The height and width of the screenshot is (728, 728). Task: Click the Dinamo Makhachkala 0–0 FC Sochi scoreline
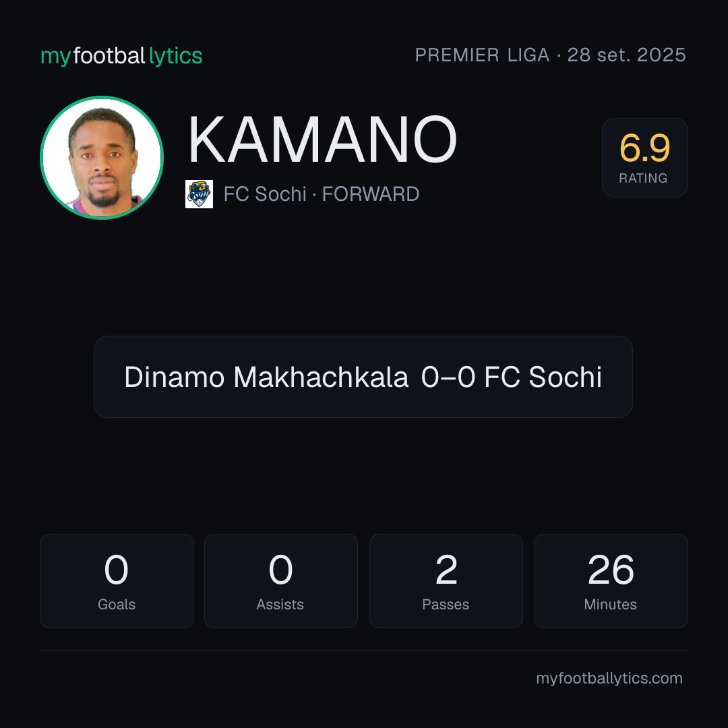(363, 377)
